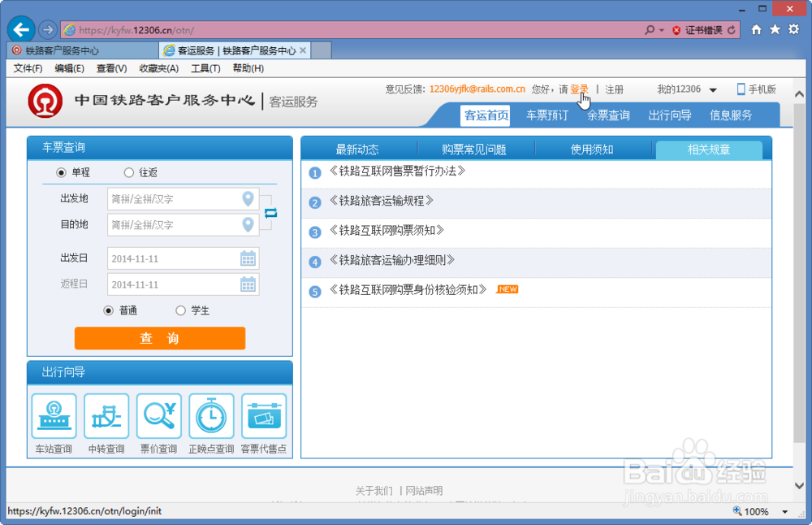This screenshot has height=525, width=812.
Task: Click the browser Forward arrow button
Action: point(48,29)
